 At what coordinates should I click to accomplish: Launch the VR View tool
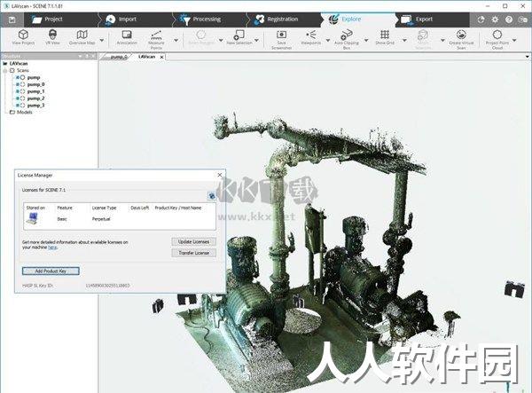52,37
